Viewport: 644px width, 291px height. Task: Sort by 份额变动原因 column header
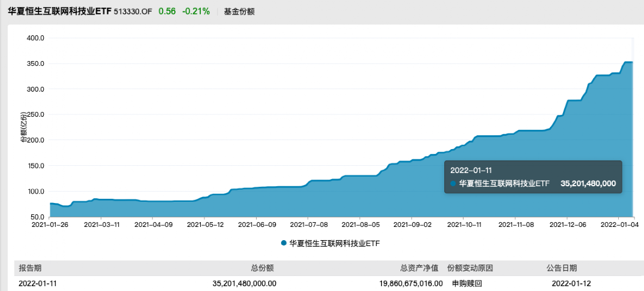click(x=470, y=268)
